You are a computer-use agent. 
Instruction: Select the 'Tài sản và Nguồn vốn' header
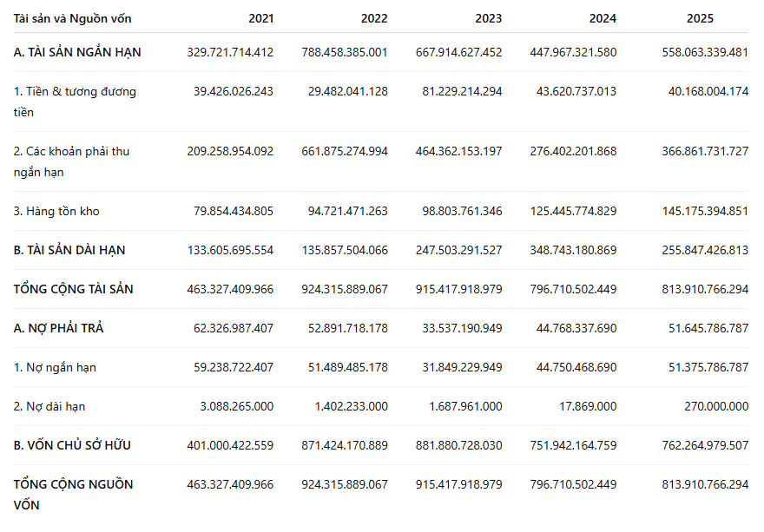pyautogui.click(x=72, y=18)
